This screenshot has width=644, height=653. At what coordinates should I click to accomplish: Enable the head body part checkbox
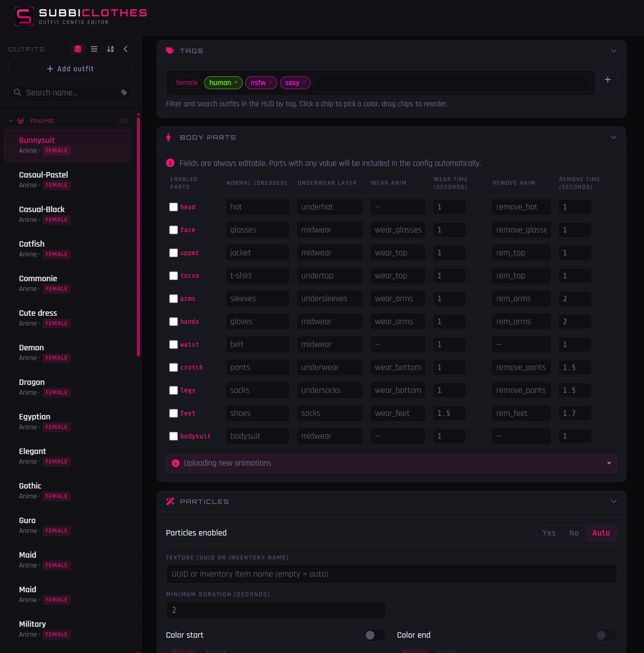coord(174,207)
